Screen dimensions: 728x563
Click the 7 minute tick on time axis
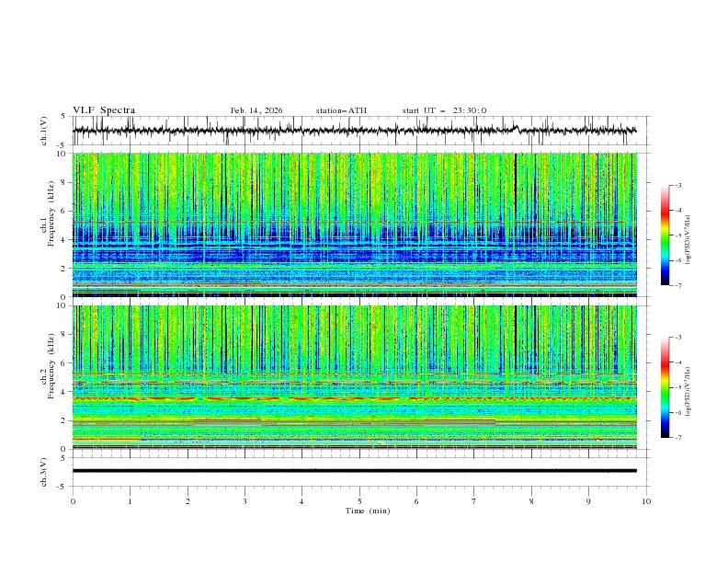tap(474, 501)
